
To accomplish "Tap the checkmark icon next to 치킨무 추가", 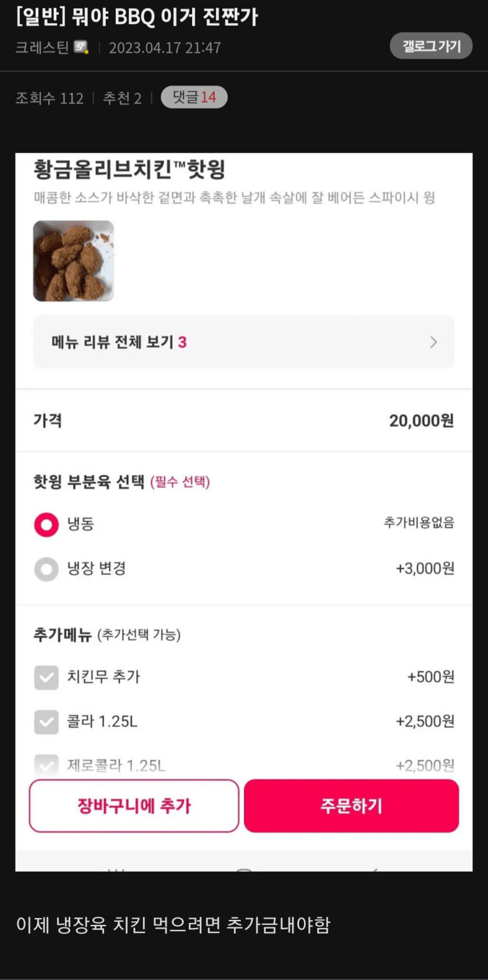I will point(46,677).
